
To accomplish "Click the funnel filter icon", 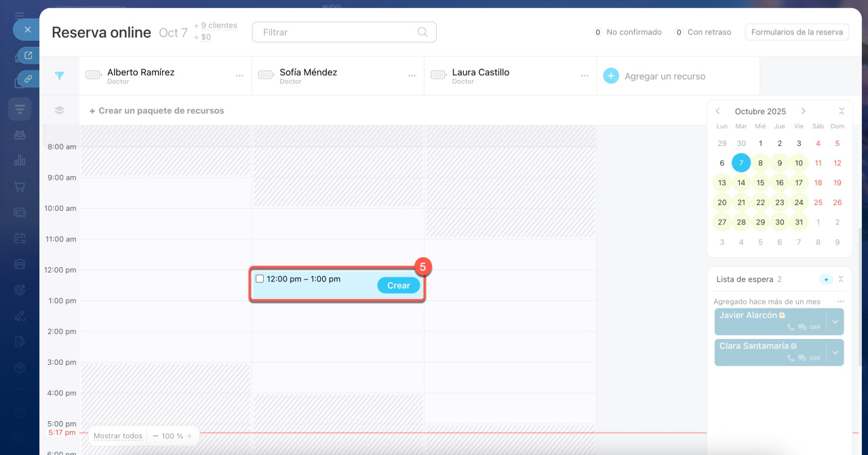I will [60, 76].
